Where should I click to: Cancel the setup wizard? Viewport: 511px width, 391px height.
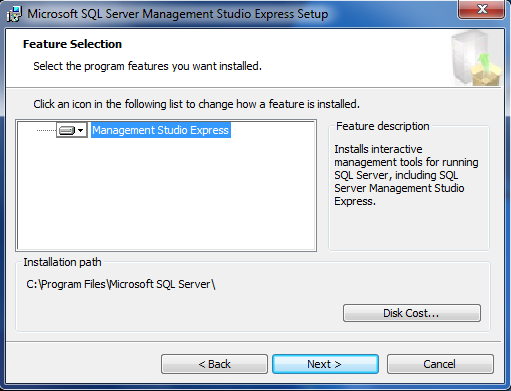[x=440, y=364]
